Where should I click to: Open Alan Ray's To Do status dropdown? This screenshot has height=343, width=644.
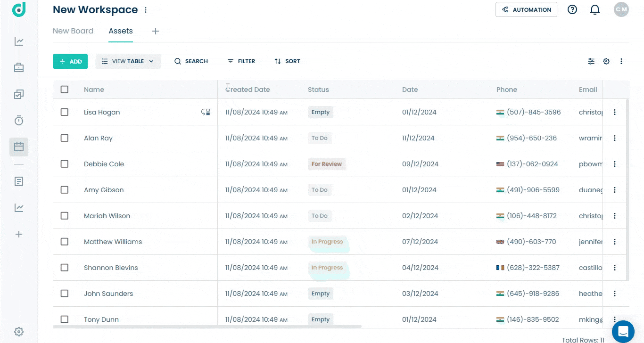pos(320,138)
